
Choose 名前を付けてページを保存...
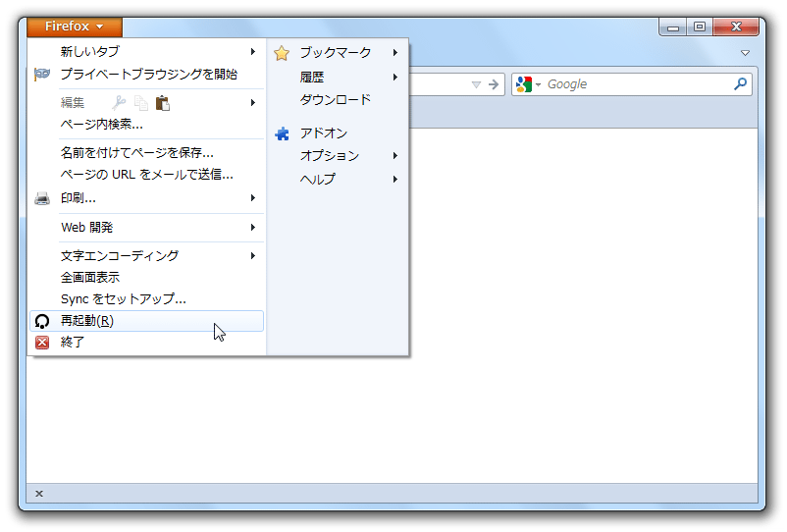pos(146,152)
